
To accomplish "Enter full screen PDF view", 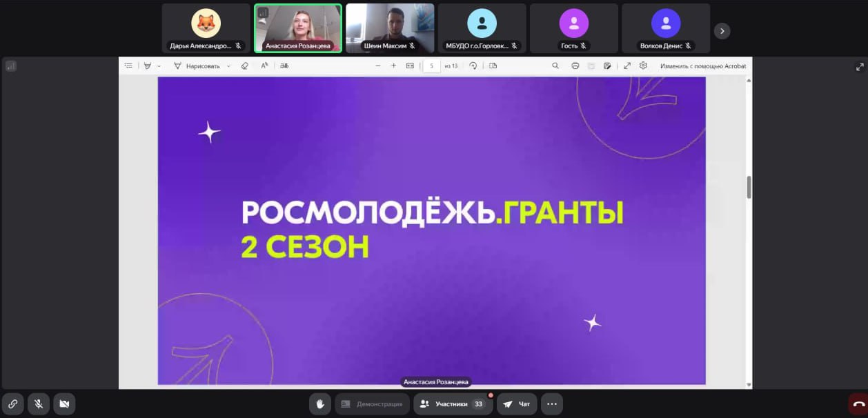I will click(x=627, y=66).
